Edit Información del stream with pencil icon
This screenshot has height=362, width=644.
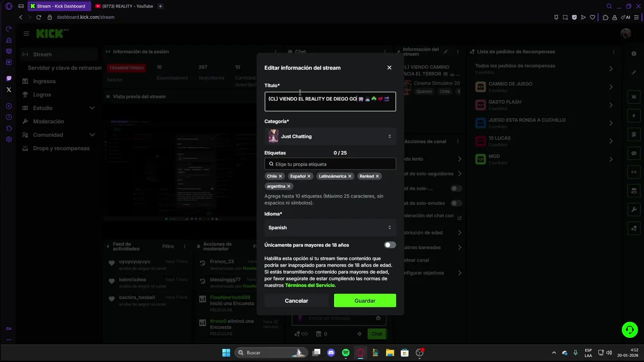pos(446,52)
